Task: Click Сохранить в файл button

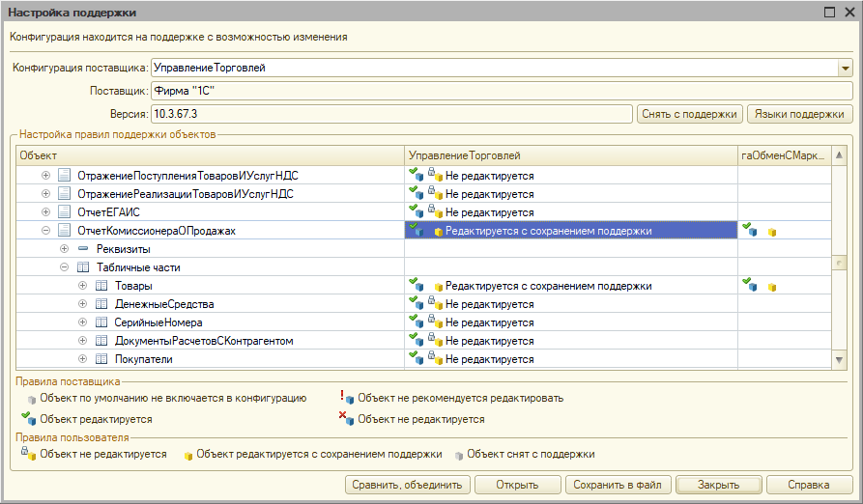Action: 618,485
